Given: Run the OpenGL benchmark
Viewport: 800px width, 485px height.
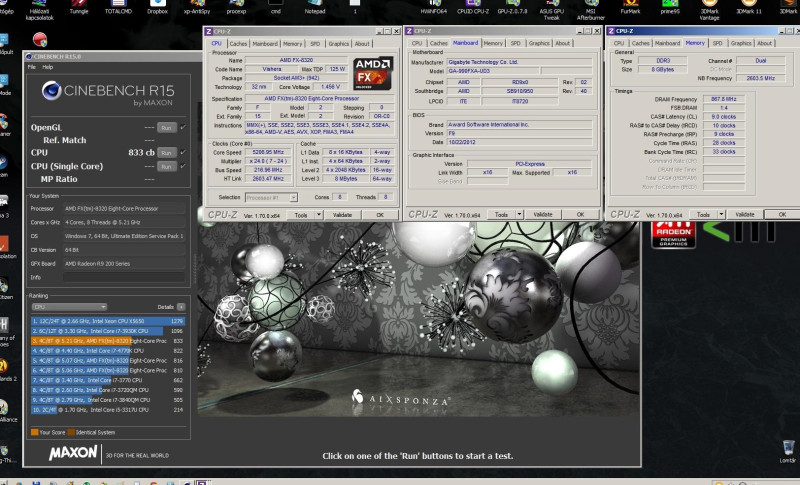Looking at the screenshot, I should (x=166, y=127).
